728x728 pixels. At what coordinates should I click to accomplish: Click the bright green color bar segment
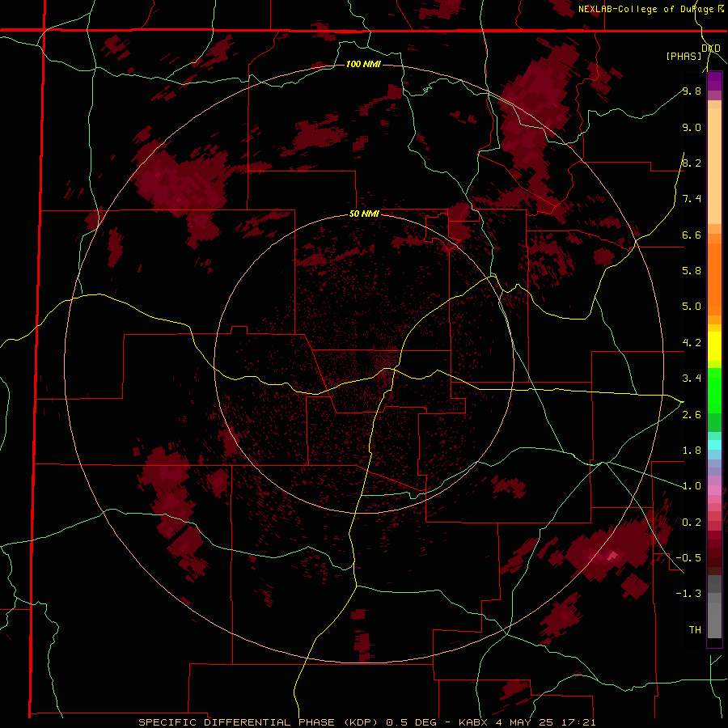pos(714,390)
